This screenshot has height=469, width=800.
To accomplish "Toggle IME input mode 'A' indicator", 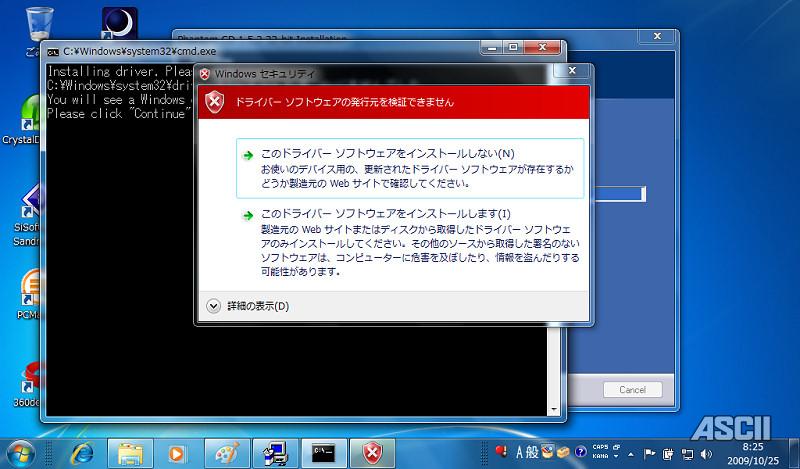I will 520,452.
